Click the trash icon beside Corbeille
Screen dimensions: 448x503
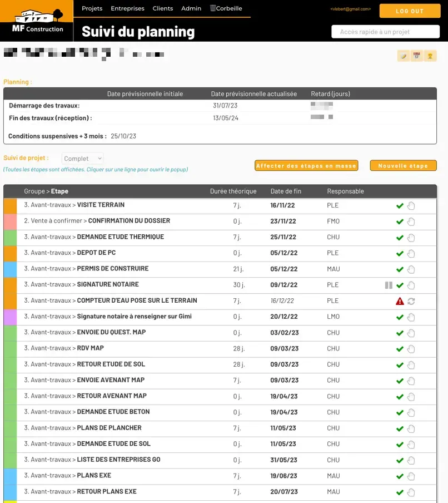(x=212, y=8)
